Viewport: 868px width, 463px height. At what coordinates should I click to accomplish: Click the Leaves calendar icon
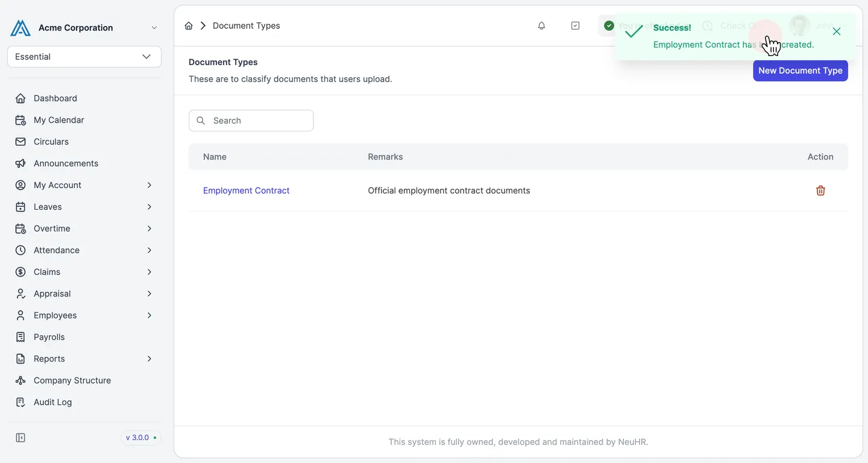tap(20, 207)
